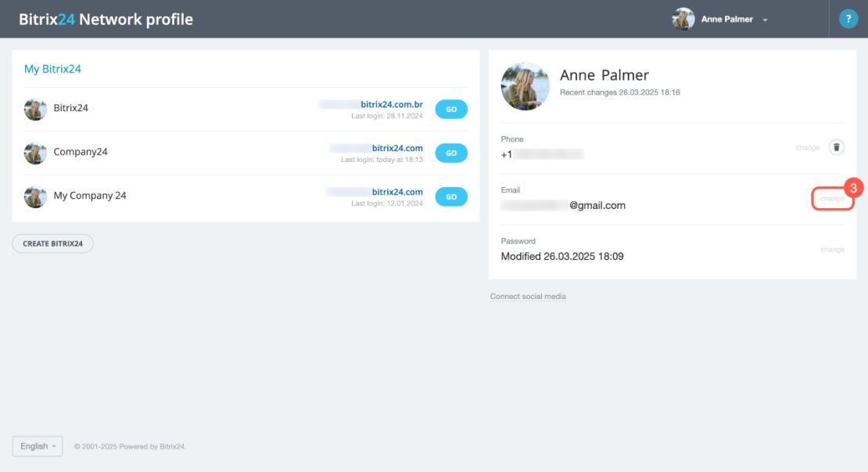Click the Bitrix24 Network profile logo

(x=106, y=20)
